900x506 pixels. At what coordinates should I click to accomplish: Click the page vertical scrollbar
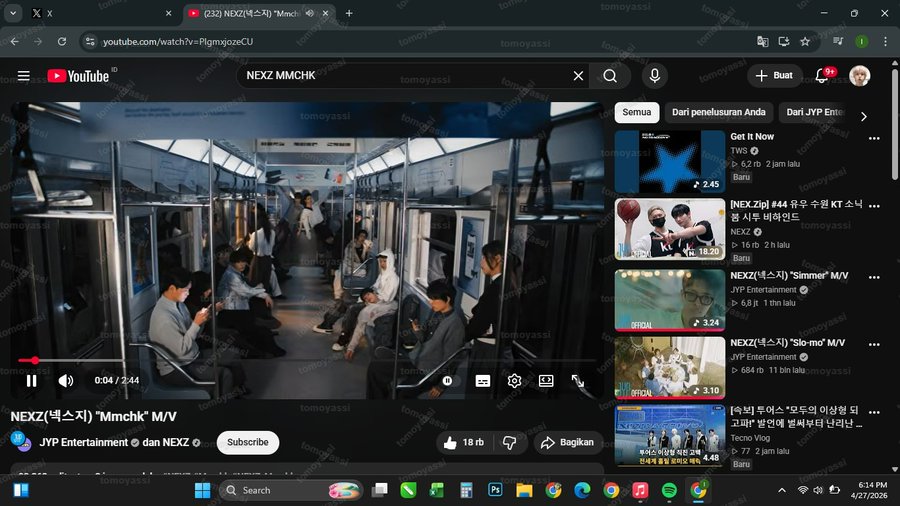coord(895,124)
